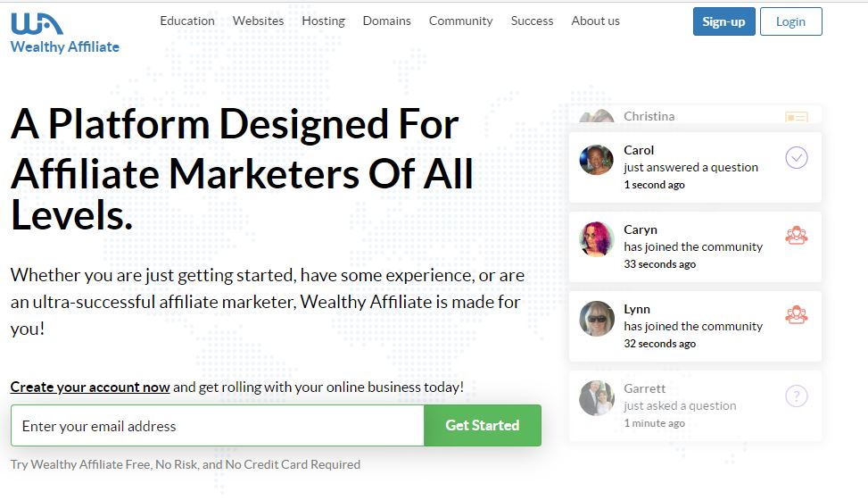The image size is (868, 500).
Task: Go to the Websites nav item
Action: click(258, 21)
